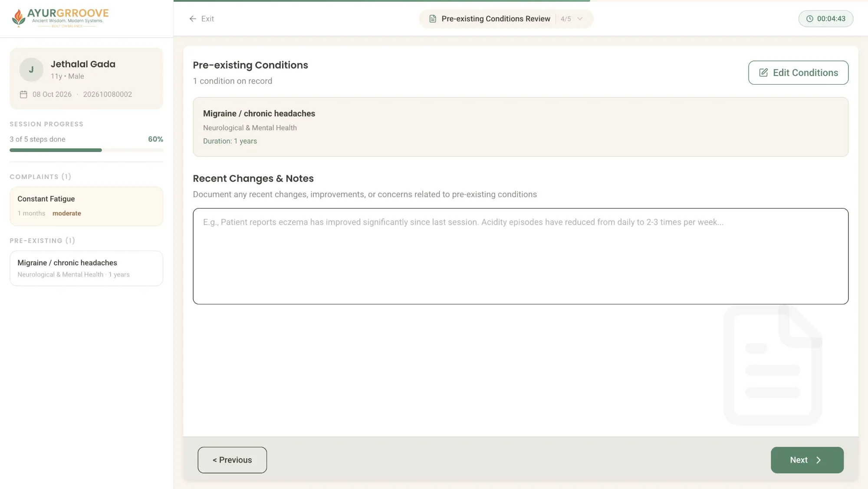Go back with the Previous button

pos(232,460)
